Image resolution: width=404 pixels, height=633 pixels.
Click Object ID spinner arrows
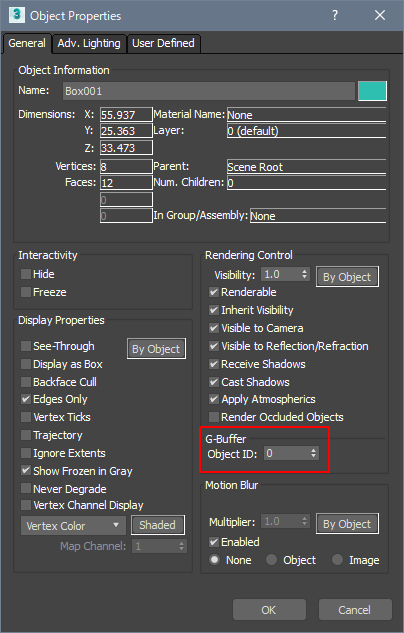[314, 453]
